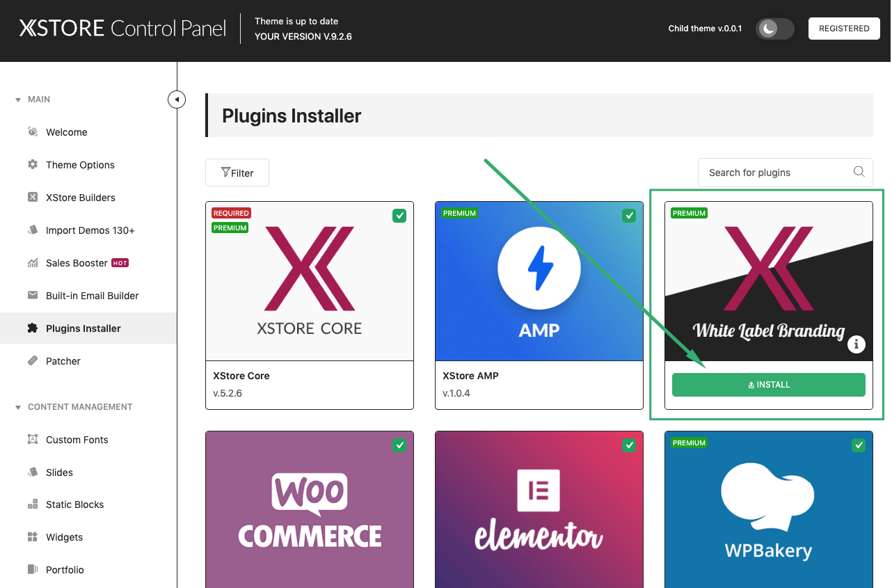This screenshot has height=588, width=892.
Task: Open Custom Fonts in sidebar
Action: pyautogui.click(x=77, y=440)
